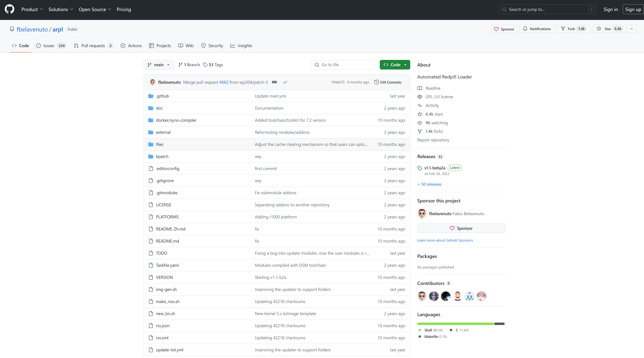Viewport: 644px width, 358px height.
Task: Click the Readme book icon
Action: tap(420, 88)
